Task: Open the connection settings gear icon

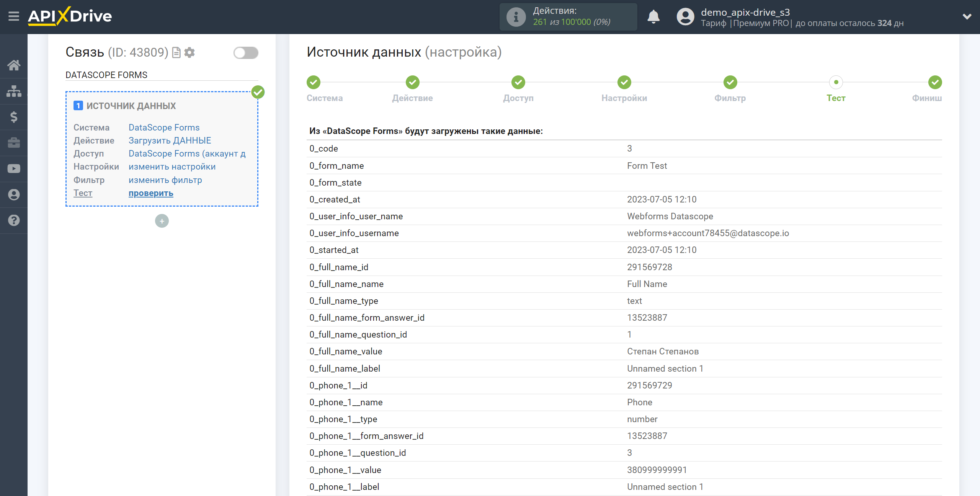Action: (x=189, y=52)
